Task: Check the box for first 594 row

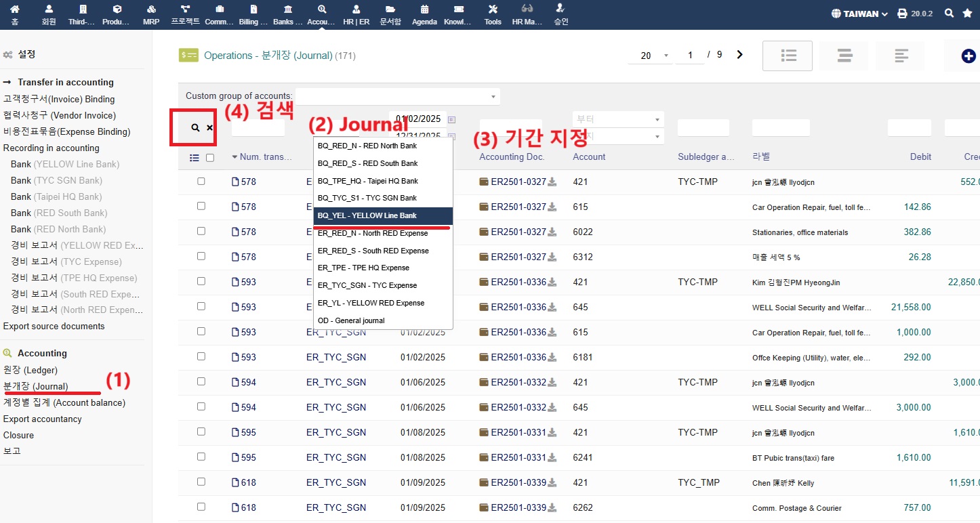Action: click(x=201, y=382)
